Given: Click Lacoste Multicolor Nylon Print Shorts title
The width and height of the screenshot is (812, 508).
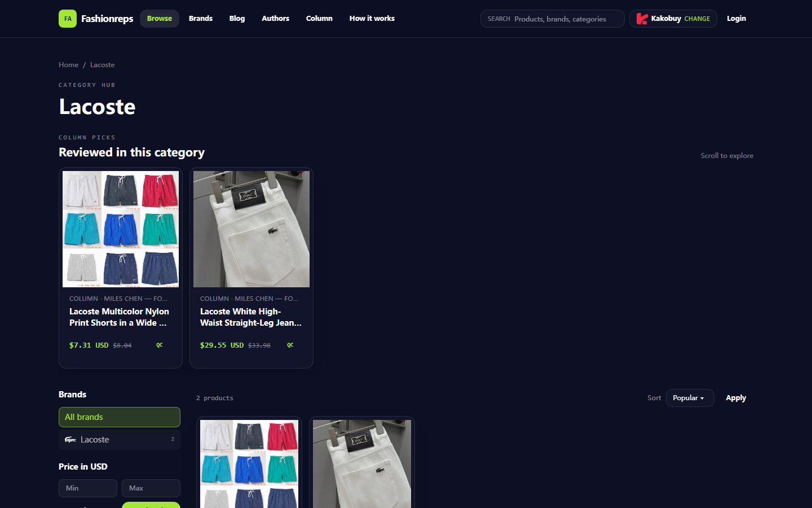Looking at the screenshot, I should click(x=119, y=317).
